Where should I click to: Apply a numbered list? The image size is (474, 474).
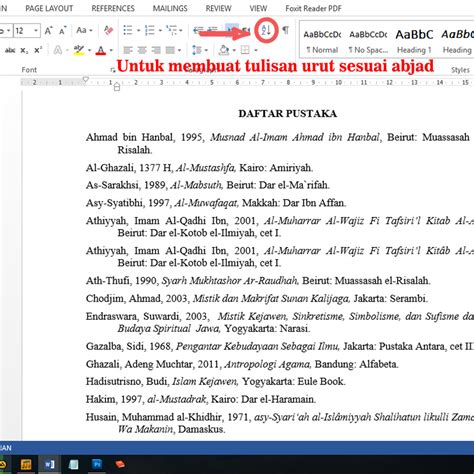click(x=150, y=30)
